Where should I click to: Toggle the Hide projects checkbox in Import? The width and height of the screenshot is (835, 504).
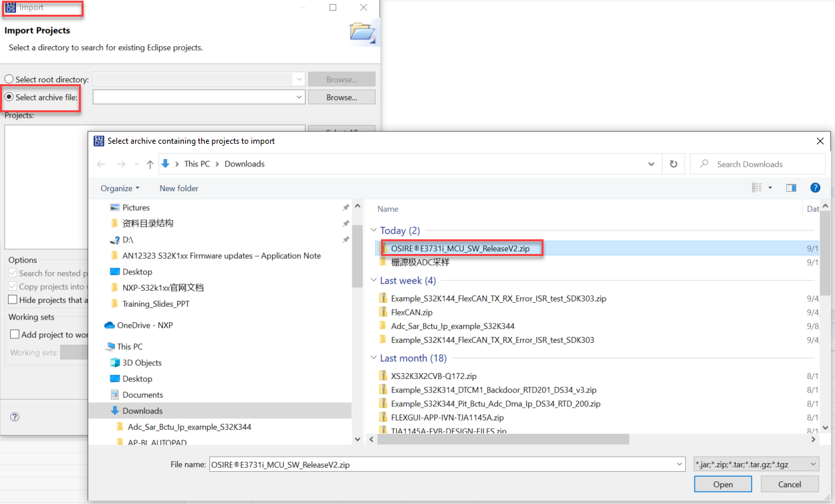[x=13, y=299]
